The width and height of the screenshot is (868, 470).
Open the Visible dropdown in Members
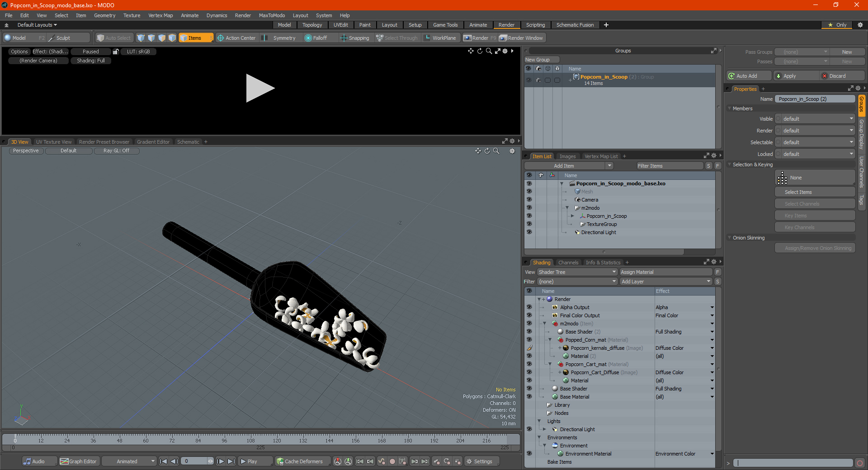[x=818, y=119]
